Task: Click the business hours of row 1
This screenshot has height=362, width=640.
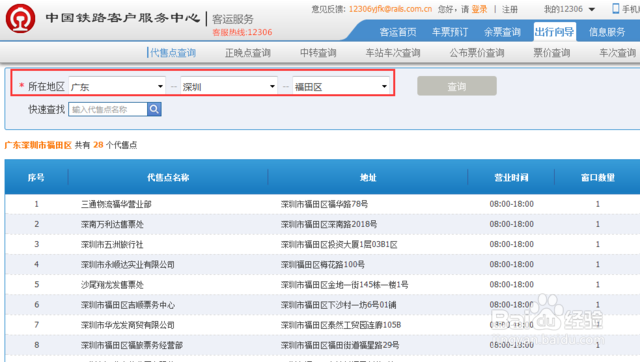Action: pyautogui.click(x=511, y=204)
